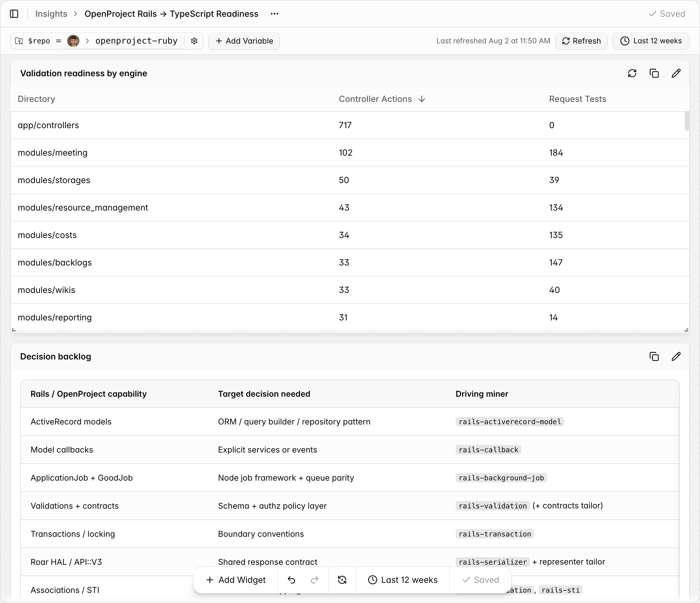Image resolution: width=700 pixels, height=603 pixels.
Task: Duplicate the Validation readiness widget
Action: (654, 73)
